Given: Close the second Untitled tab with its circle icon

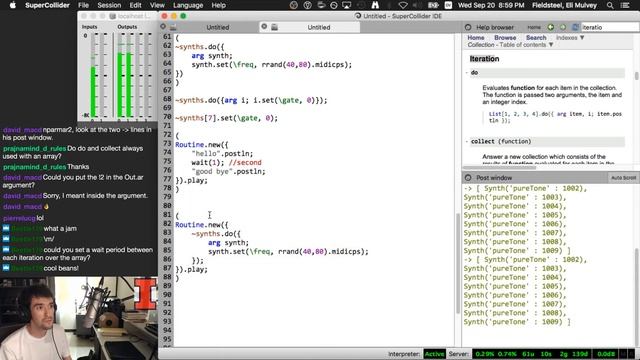Looking at the screenshot, I should pyautogui.click(x=264, y=27).
